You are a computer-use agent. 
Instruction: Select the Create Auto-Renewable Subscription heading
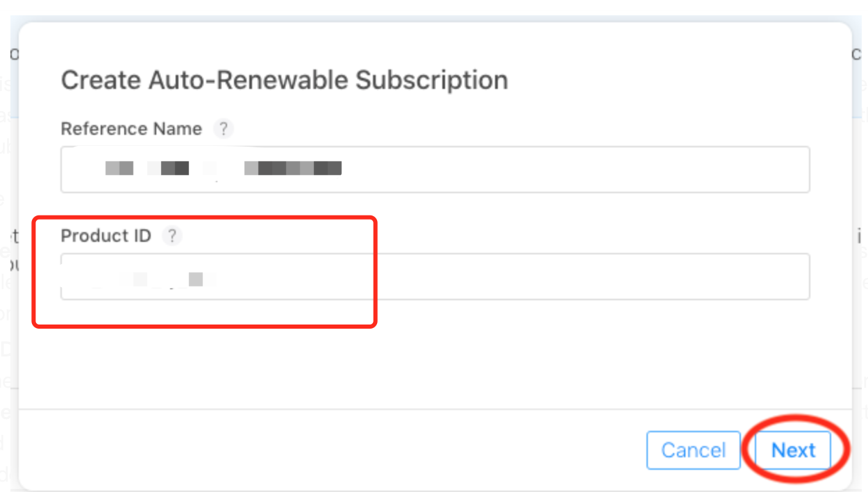coord(284,80)
